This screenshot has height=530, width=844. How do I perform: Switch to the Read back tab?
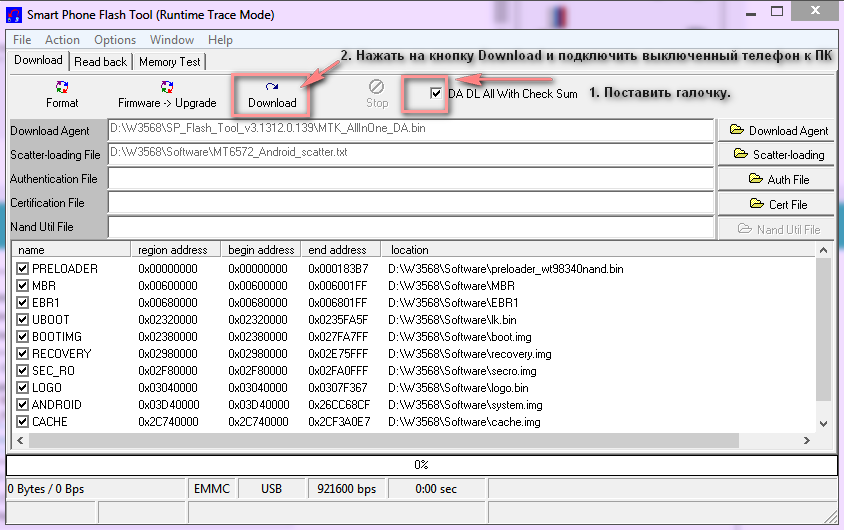point(101,61)
